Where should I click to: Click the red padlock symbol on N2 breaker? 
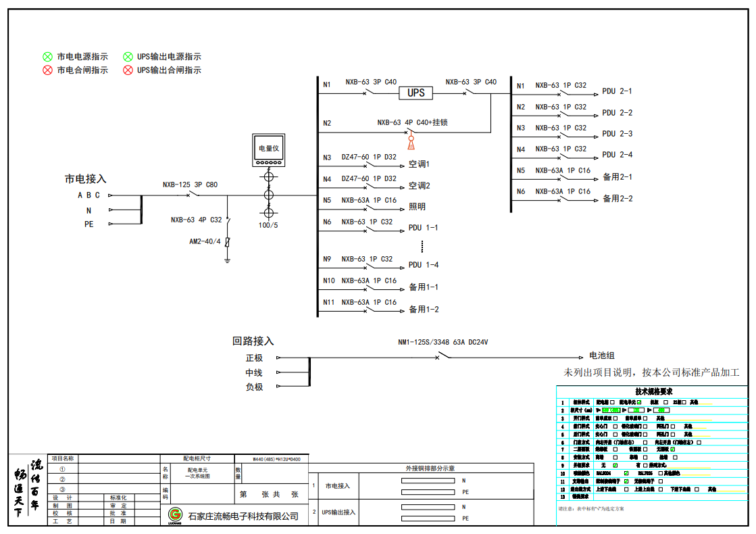(x=410, y=142)
